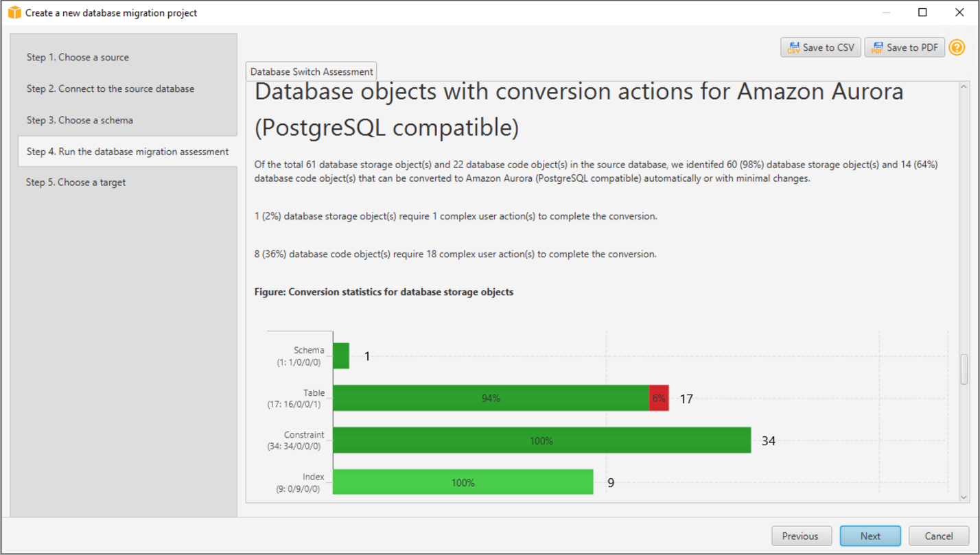
Task: Click the scroll up arrow of report
Action: click(964, 88)
